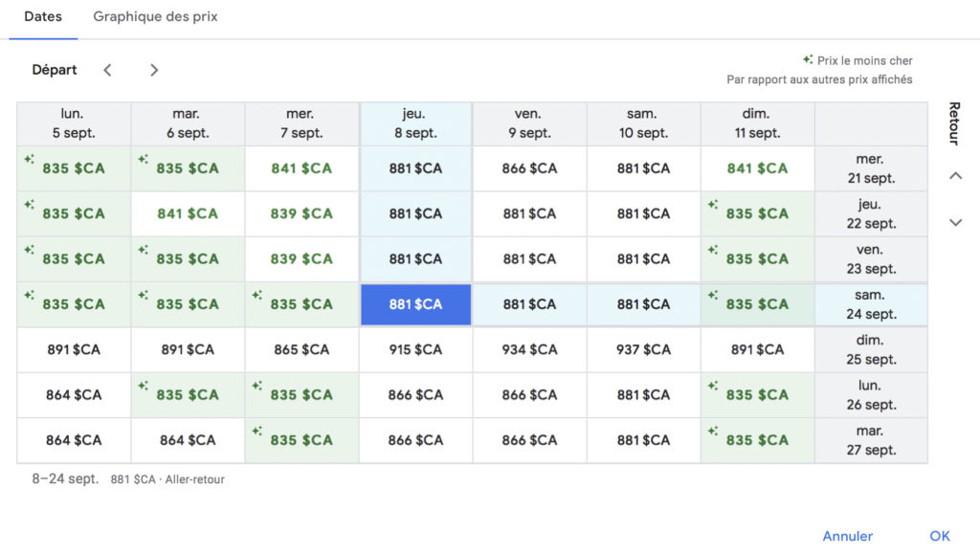Click the sparkle icon beside Prix le moins cher
Viewport: 980px width, 555px height.
point(808,59)
